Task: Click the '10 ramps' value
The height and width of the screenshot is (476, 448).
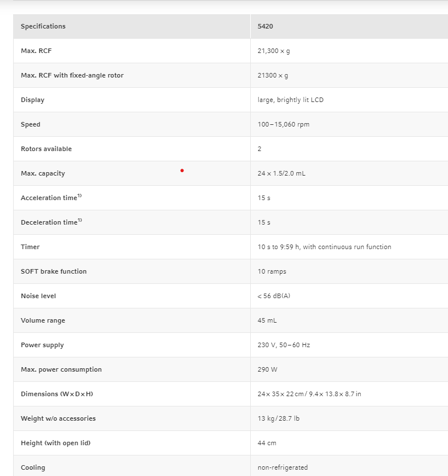Action: 272,271
